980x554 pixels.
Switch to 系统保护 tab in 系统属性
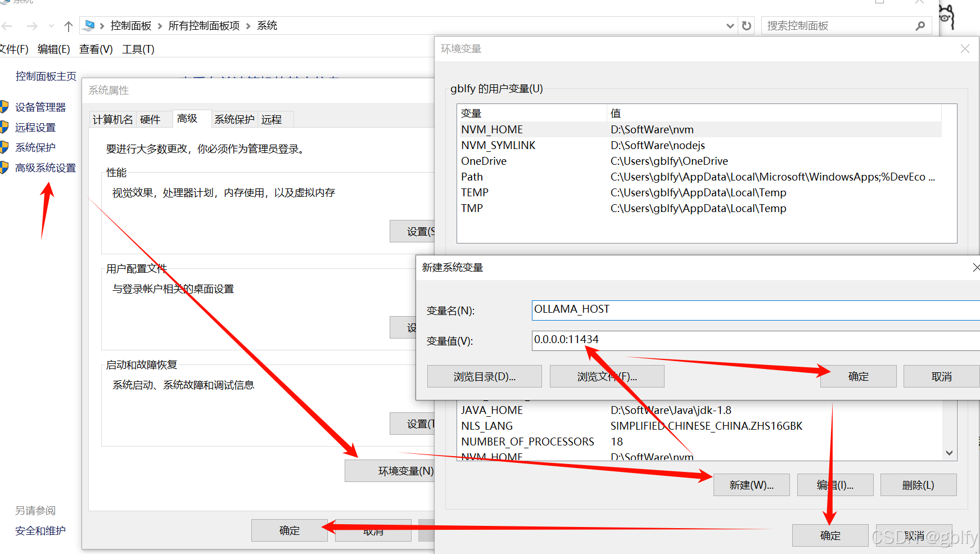(234, 119)
